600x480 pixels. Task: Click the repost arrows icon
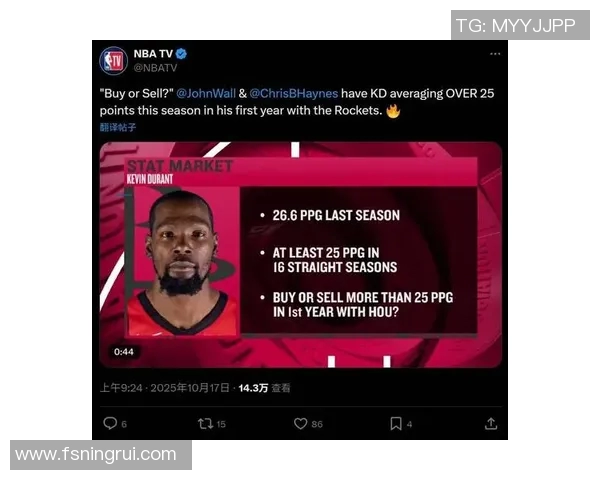pos(205,423)
